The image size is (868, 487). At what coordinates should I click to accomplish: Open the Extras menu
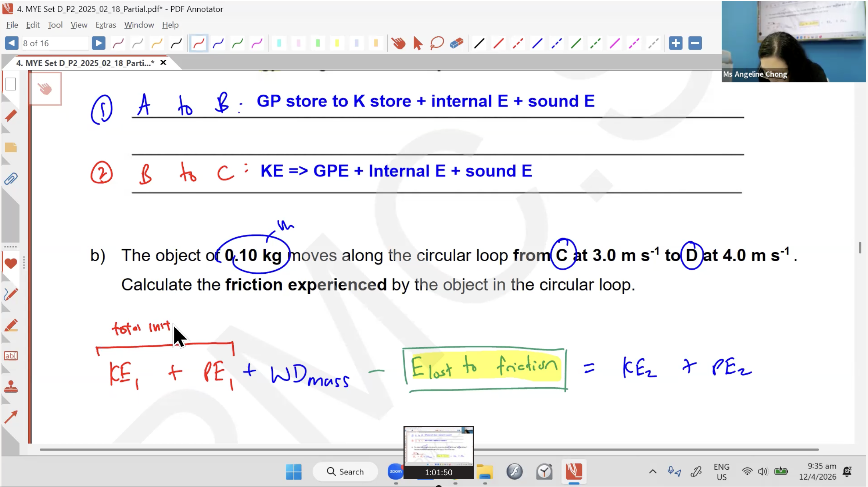point(106,25)
